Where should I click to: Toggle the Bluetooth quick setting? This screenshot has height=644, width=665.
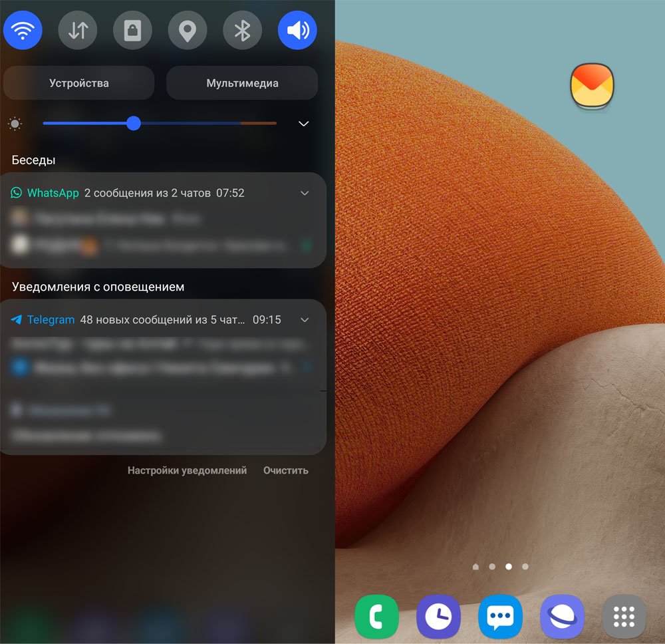tap(242, 30)
